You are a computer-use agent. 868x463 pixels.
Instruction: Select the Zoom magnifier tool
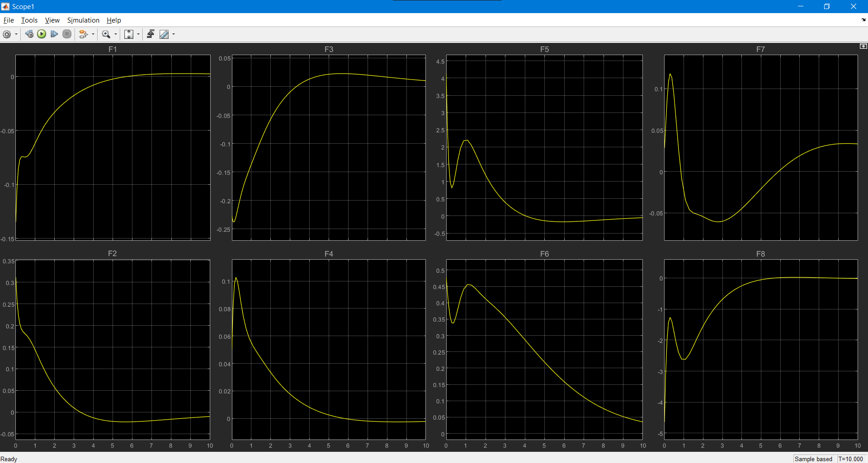tap(106, 34)
